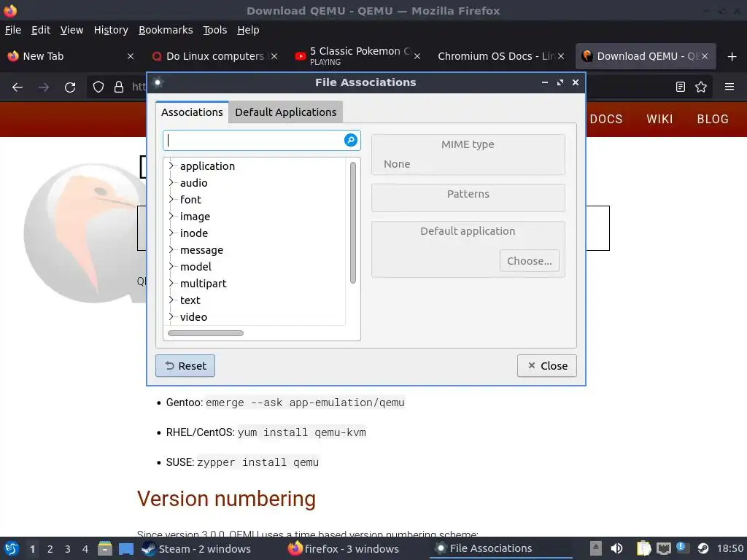Expand the font MIME category

[x=171, y=199]
